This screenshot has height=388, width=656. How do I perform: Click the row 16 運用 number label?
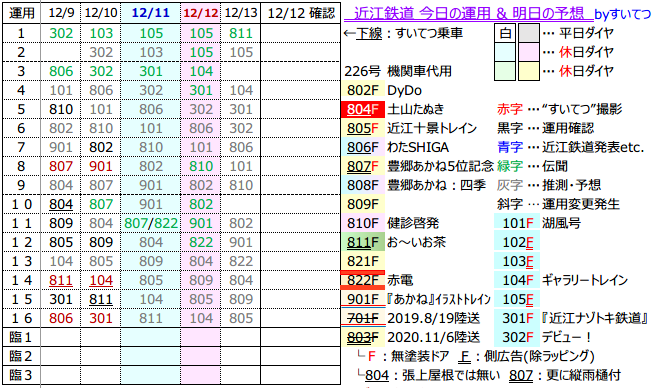coord(22,318)
